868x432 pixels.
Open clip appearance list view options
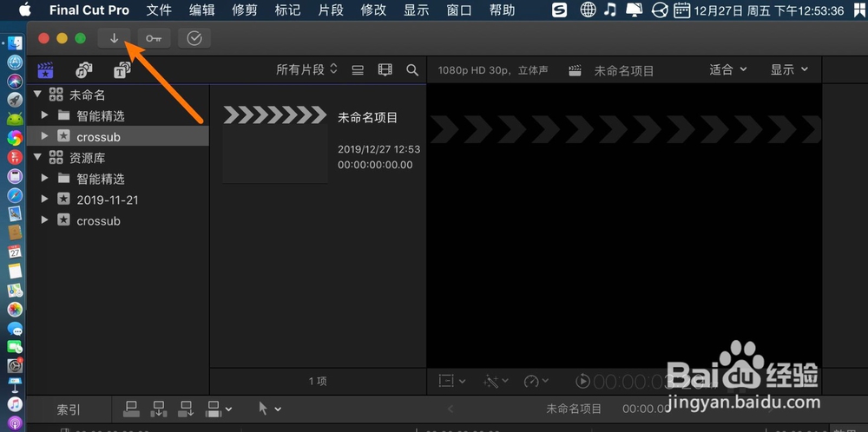[x=358, y=69]
